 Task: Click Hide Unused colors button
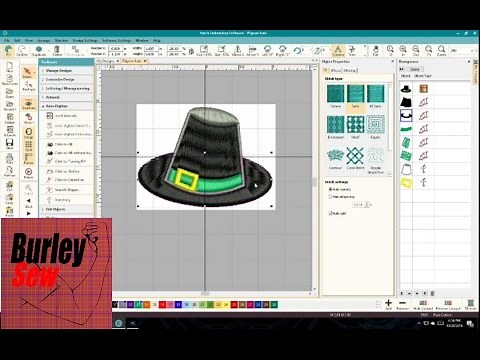click(423, 304)
